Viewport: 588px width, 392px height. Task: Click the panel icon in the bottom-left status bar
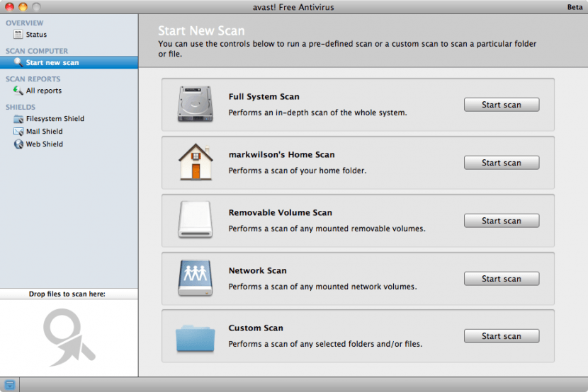(10, 384)
